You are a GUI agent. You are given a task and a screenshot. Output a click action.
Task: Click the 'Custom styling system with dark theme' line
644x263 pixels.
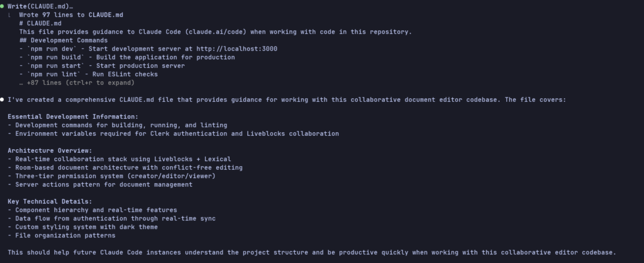coord(82,227)
